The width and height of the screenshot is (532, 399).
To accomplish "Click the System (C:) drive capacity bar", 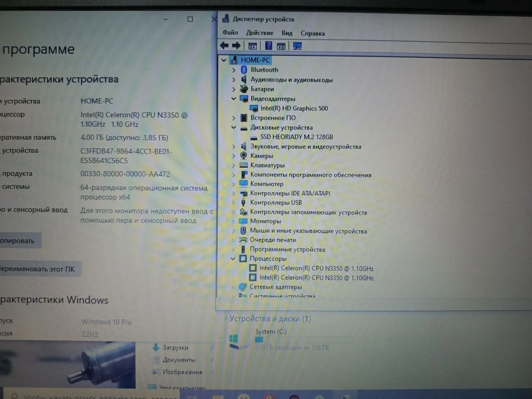I will point(304,340).
